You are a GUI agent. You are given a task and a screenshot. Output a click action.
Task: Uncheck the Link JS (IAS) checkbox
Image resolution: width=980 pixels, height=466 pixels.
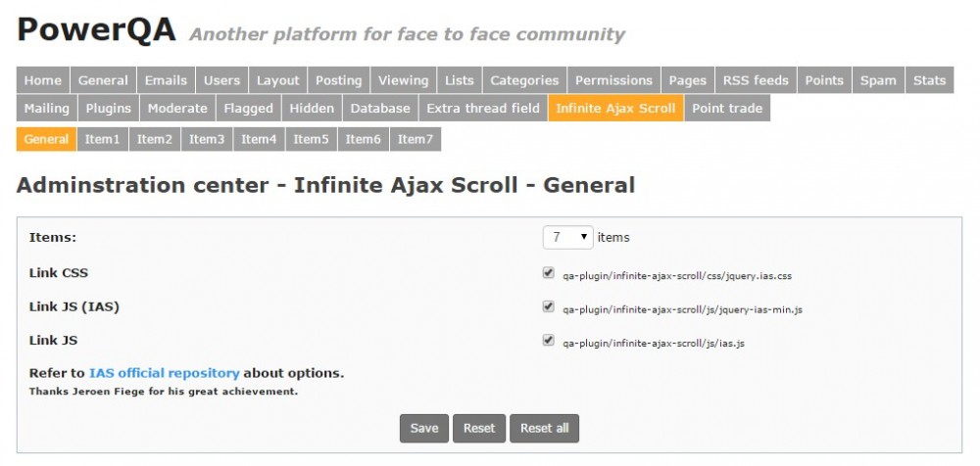[549, 307]
